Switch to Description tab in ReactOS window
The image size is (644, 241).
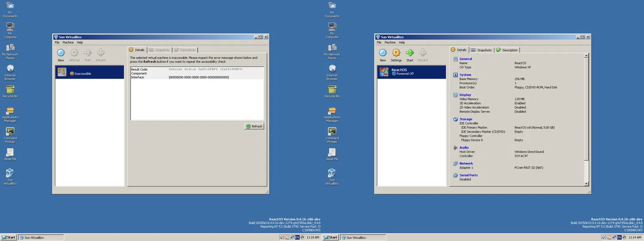[507, 50]
